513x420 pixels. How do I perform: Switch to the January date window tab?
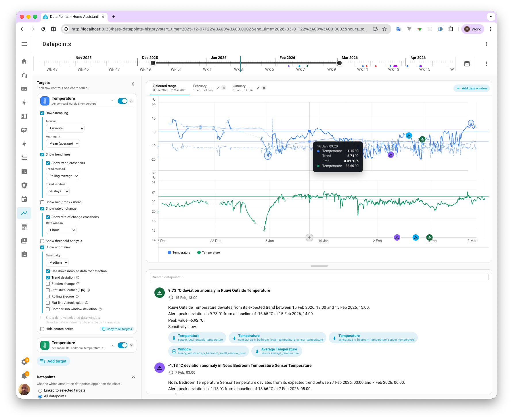(x=243, y=88)
